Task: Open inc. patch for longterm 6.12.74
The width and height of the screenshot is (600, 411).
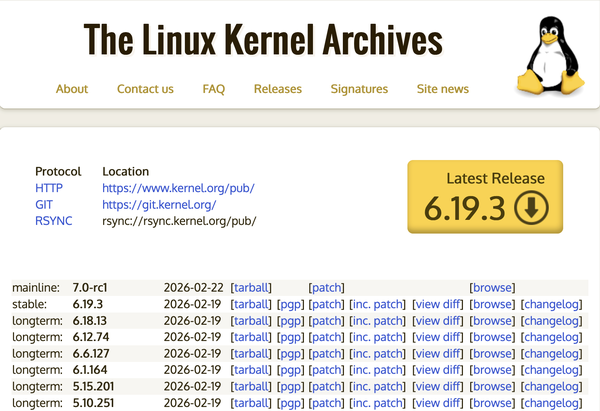Action: pyautogui.click(x=377, y=337)
